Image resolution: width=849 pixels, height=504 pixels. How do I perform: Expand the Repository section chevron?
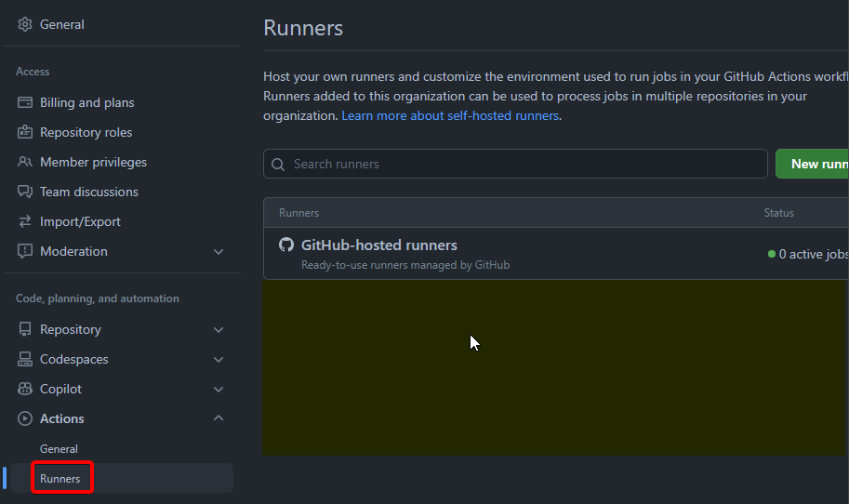pyautogui.click(x=219, y=330)
